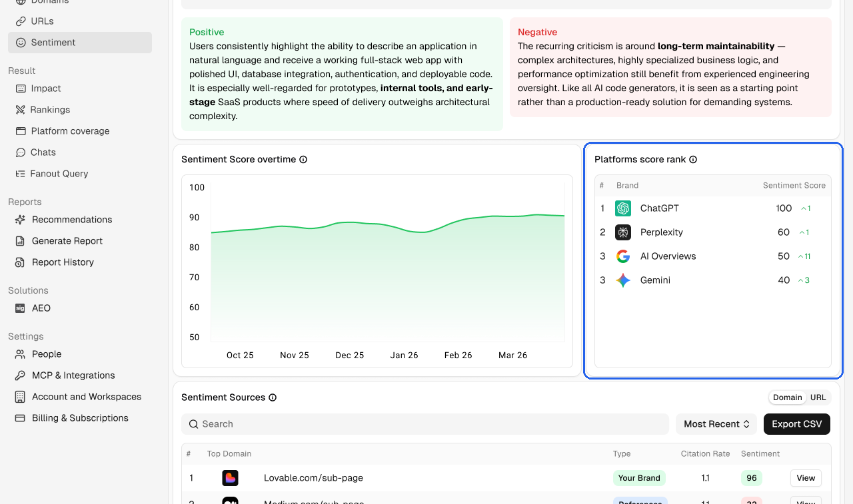Viewport: 853px width, 504px height.
Task: Click the ChatGPT brand name
Action: [x=660, y=208]
